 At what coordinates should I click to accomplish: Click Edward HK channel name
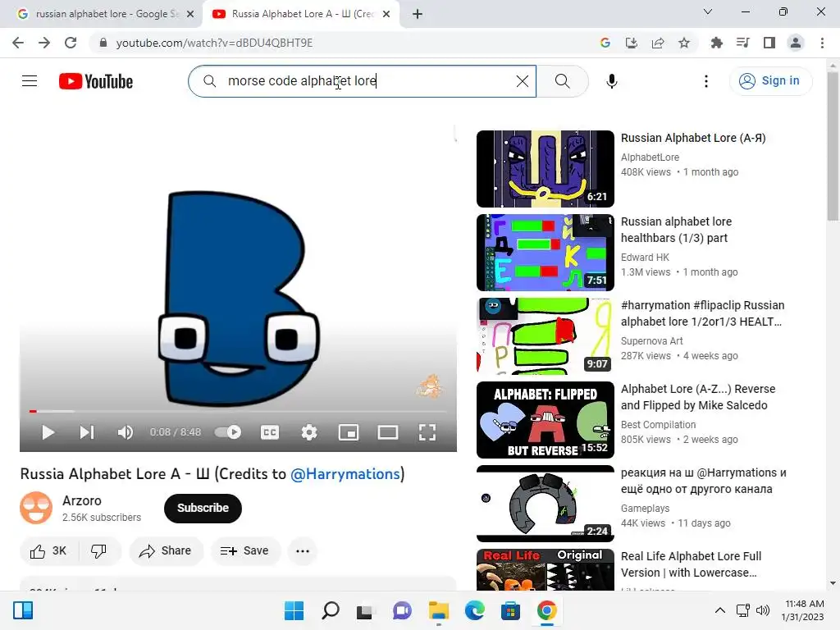[645, 257]
